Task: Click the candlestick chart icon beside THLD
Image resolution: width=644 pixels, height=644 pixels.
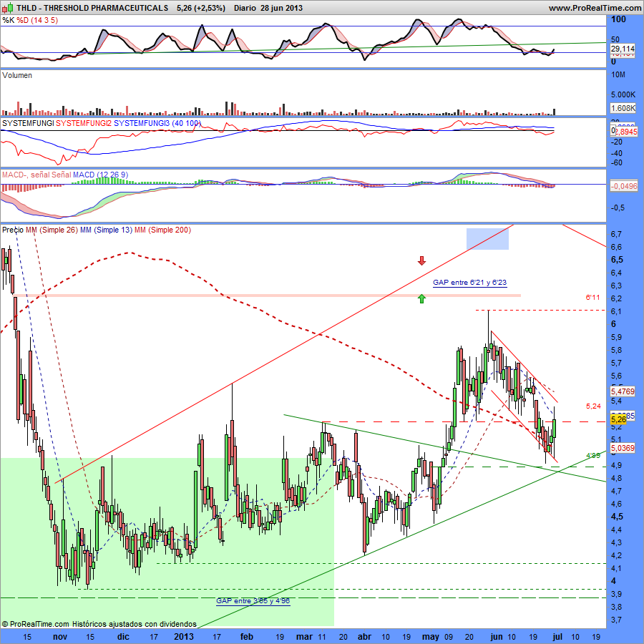Action: tap(8, 7)
